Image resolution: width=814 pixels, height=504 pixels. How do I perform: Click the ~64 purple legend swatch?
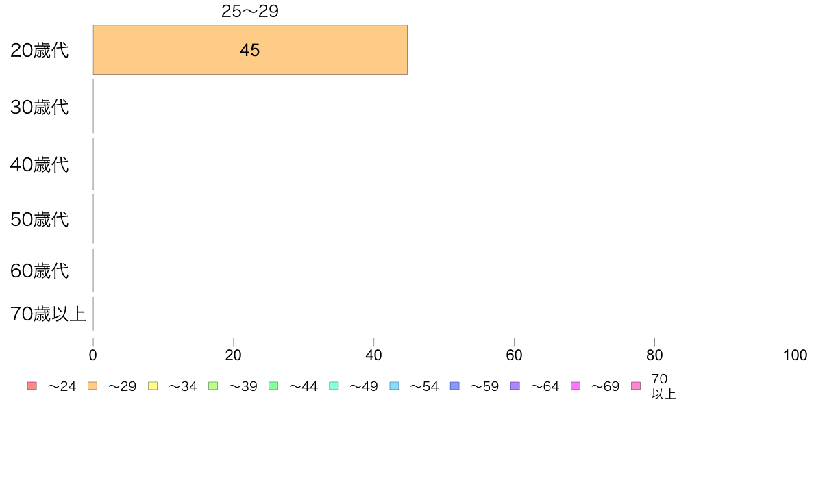coord(515,386)
